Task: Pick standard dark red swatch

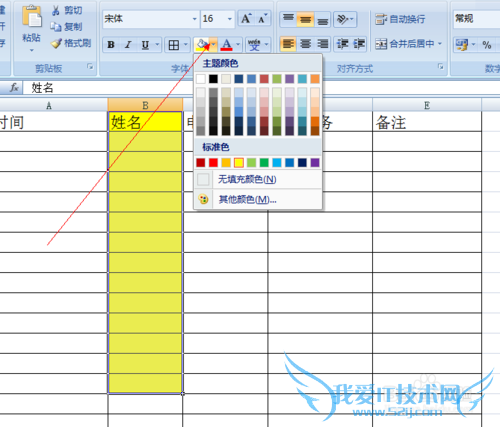Action: pyautogui.click(x=201, y=163)
